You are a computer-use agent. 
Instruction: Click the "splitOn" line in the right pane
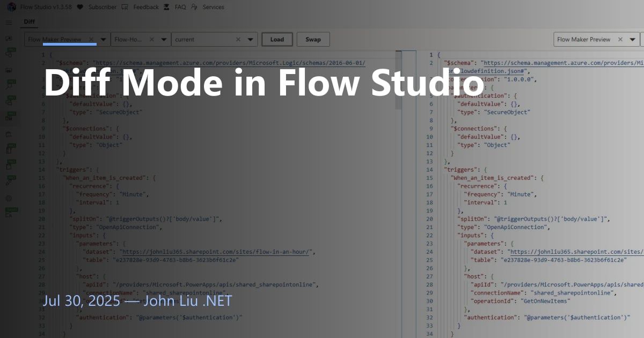pyautogui.click(x=534, y=219)
